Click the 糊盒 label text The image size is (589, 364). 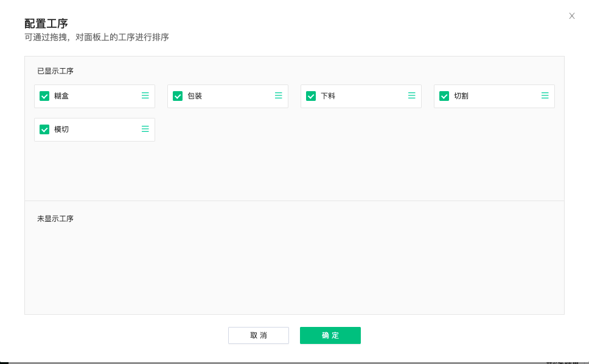pos(61,96)
